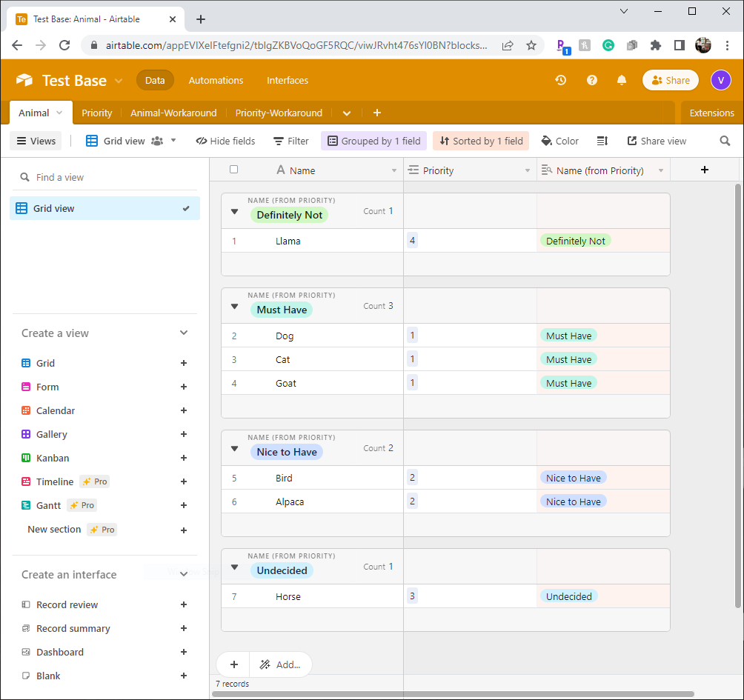Click plus to add Gallery view
Viewport: 744px width, 700px height.
click(184, 434)
